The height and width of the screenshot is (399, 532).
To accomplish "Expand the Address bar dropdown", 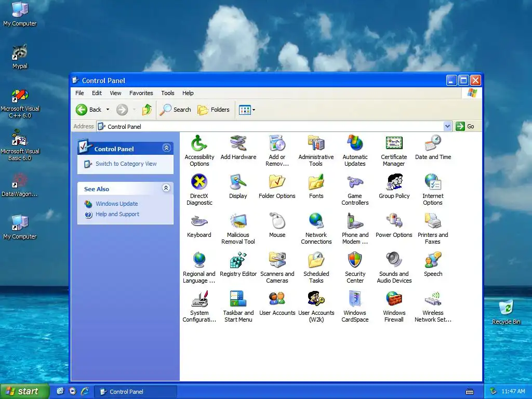I will click(x=447, y=126).
